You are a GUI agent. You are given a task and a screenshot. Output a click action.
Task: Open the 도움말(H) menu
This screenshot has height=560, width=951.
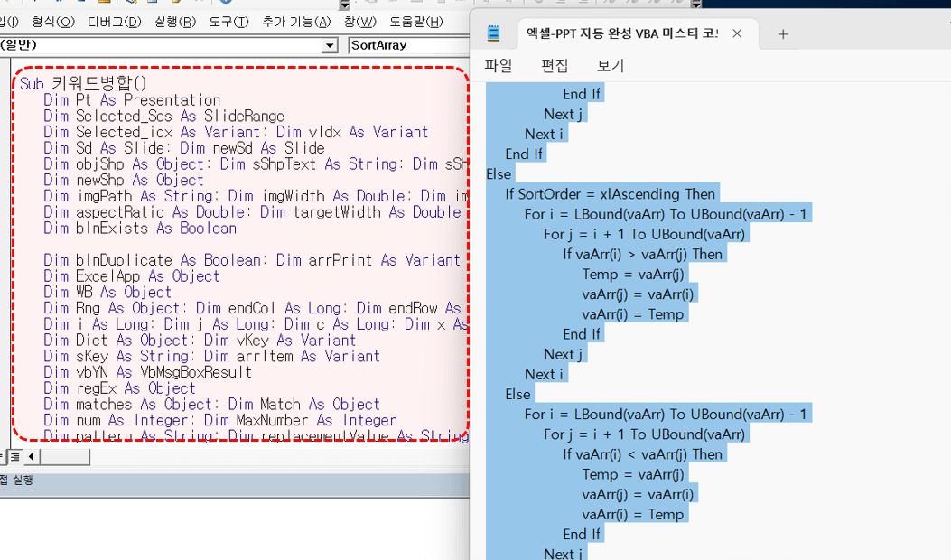coord(416,22)
